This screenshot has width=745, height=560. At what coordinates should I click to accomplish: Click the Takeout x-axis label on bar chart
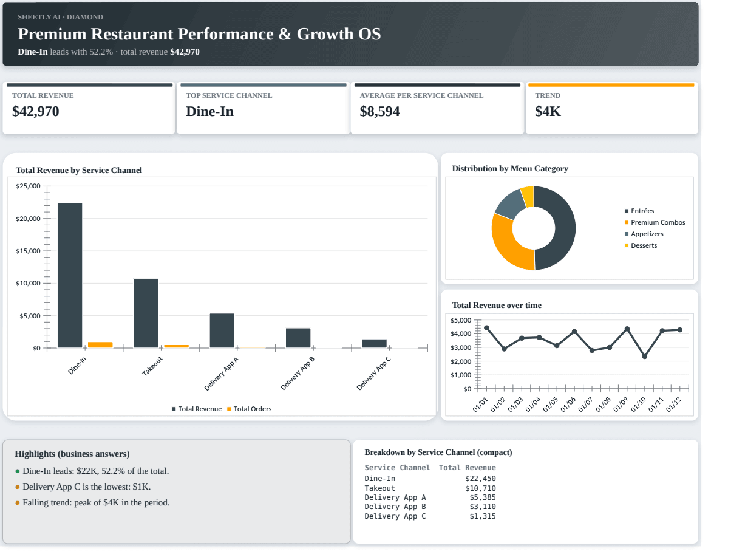tap(152, 366)
